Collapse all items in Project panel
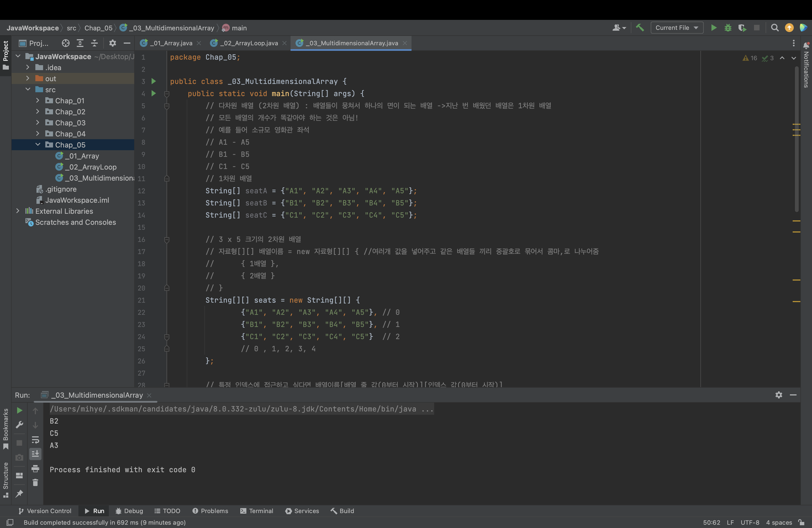The width and height of the screenshot is (812, 528). pos(94,43)
